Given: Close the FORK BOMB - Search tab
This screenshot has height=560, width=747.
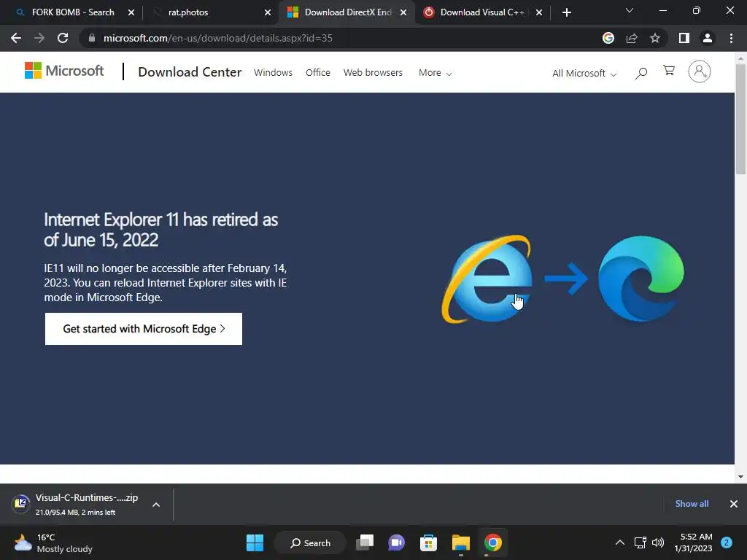Looking at the screenshot, I should [x=131, y=13].
